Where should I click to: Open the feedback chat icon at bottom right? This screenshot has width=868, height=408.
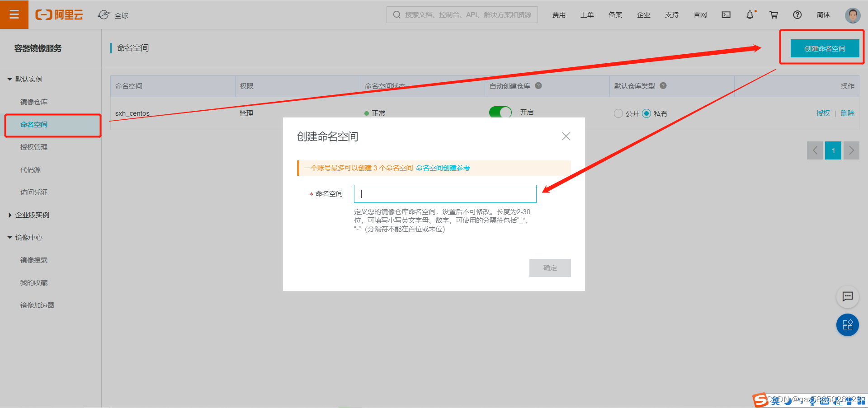(848, 297)
